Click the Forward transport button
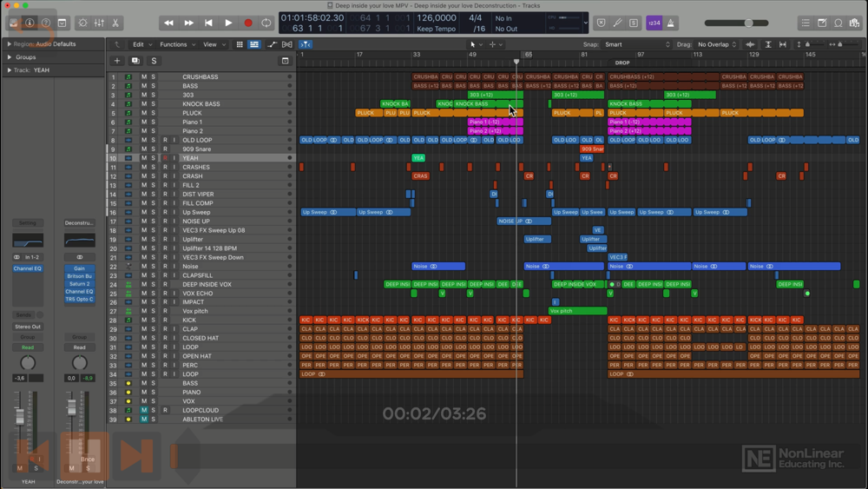Screen dimensions: 868x489 click(188, 23)
